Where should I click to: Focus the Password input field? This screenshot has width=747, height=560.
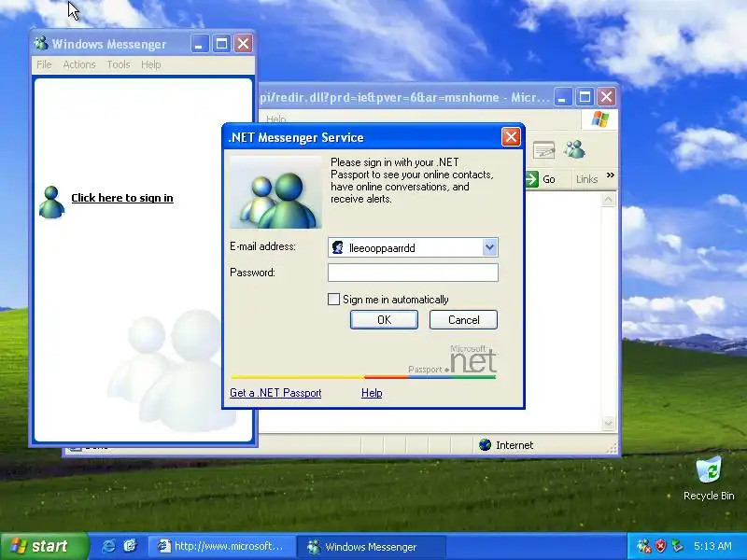click(413, 273)
